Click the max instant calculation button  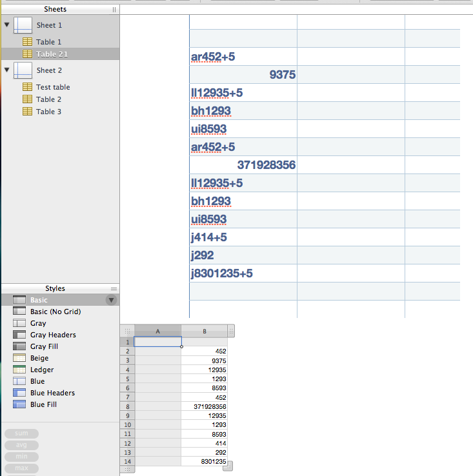(21, 468)
